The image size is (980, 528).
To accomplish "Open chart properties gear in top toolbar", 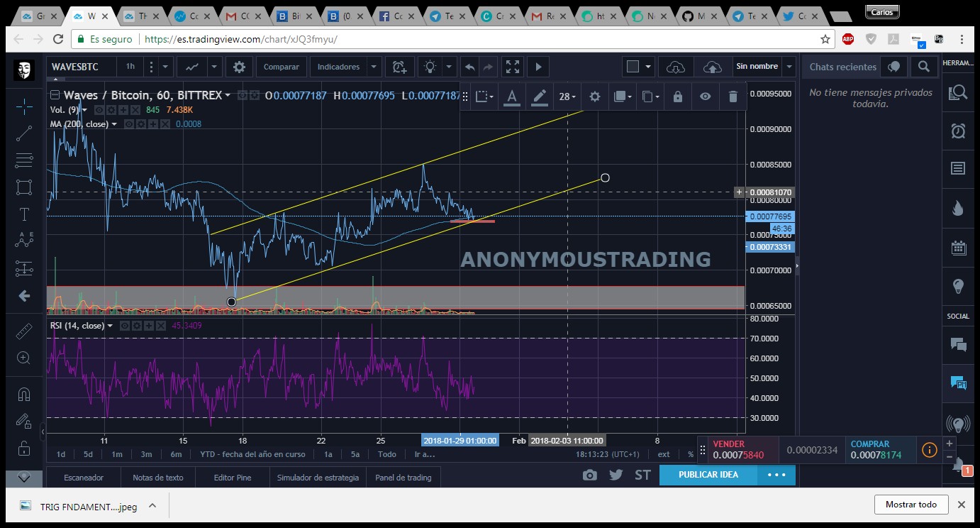I will (x=240, y=67).
